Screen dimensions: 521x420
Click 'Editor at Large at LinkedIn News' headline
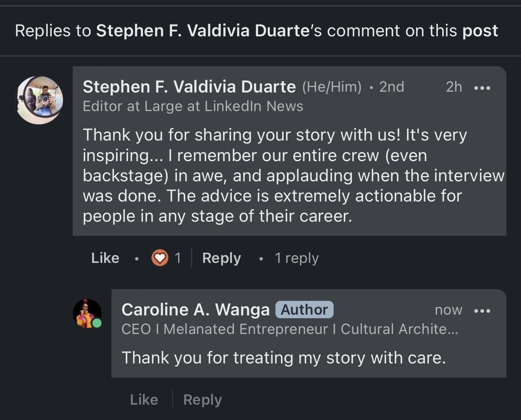(x=193, y=106)
